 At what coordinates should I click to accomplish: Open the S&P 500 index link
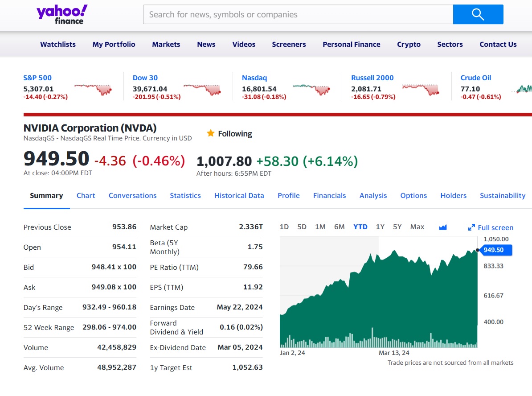click(x=37, y=78)
